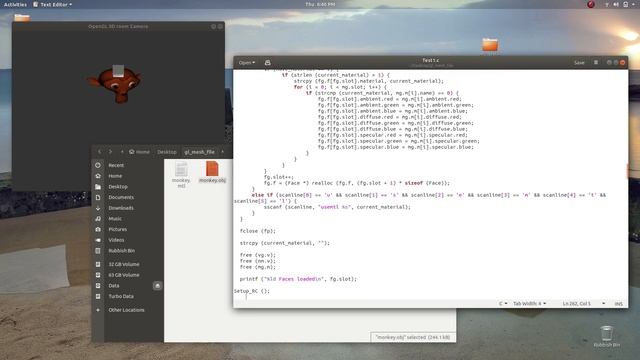This screenshot has height=360, width=640.
Task: Open the Rubbish Bin desktop icon
Action: click(607, 336)
